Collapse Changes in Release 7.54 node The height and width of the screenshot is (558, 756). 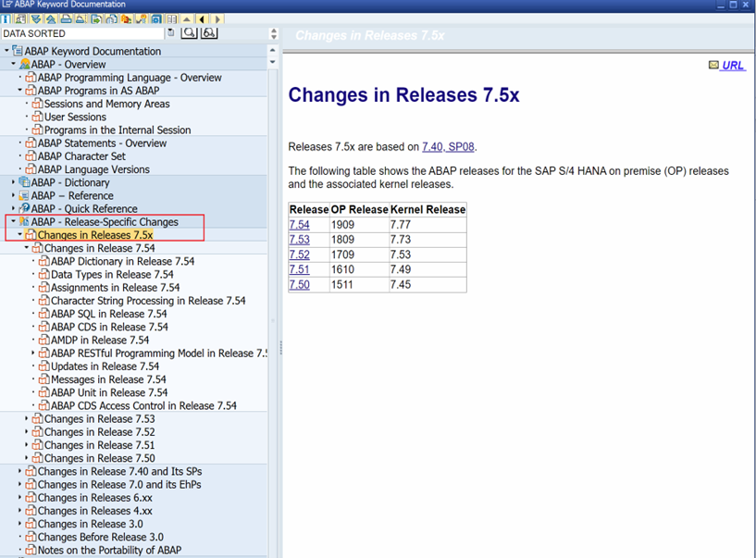click(27, 247)
